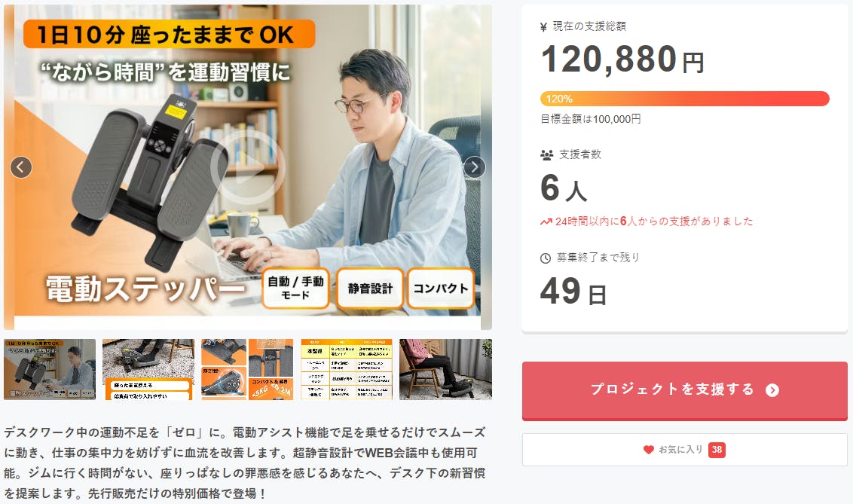Click the yen icon beside 現在の支援総額
Screen dimensions: 853x504
pyautogui.click(x=543, y=26)
